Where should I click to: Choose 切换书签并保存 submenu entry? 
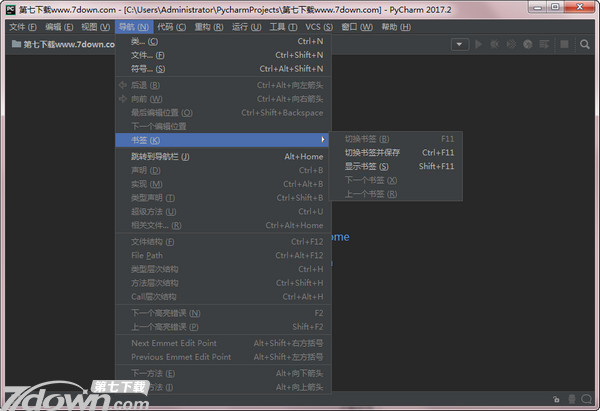click(x=396, y=153)
